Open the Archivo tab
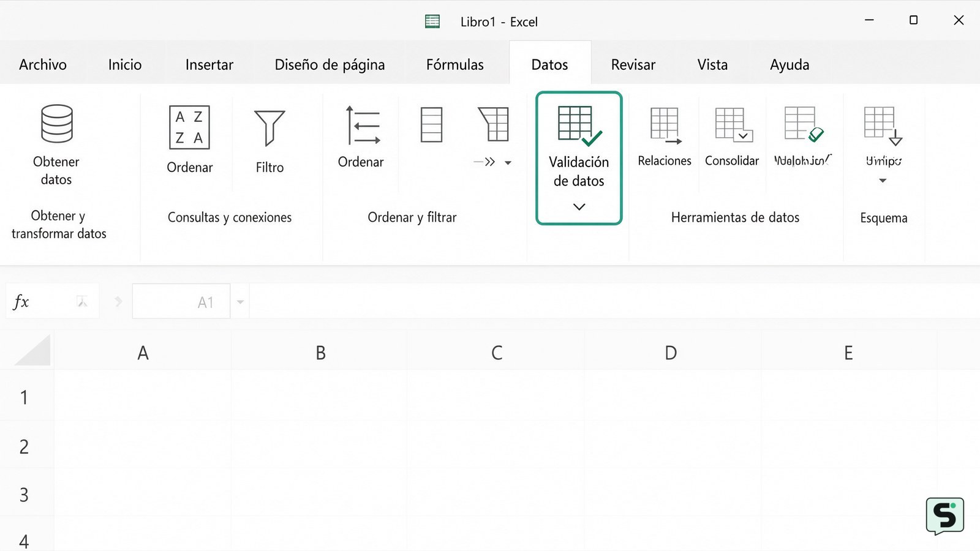The height and width of the screenshot is (551, 980). 43,65
